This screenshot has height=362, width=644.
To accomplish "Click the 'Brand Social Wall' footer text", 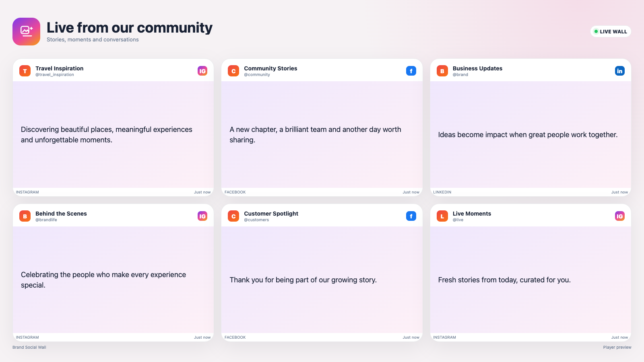I will coord(29,348).
